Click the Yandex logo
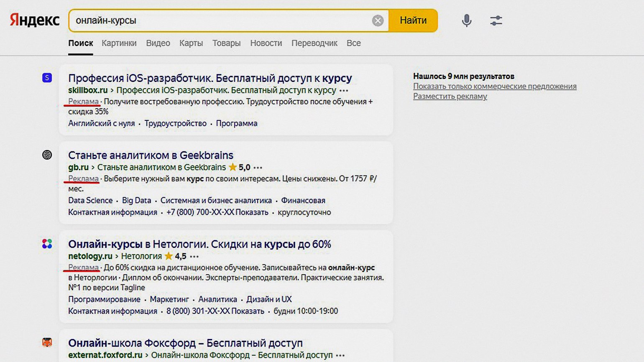This screenshot has width=644, height=362. click(35, 20)
